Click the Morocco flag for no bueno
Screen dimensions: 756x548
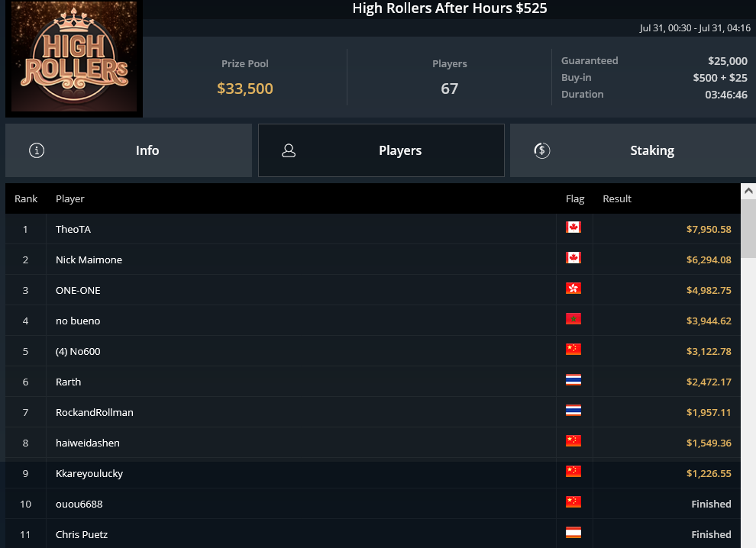[x=573, y=319]
